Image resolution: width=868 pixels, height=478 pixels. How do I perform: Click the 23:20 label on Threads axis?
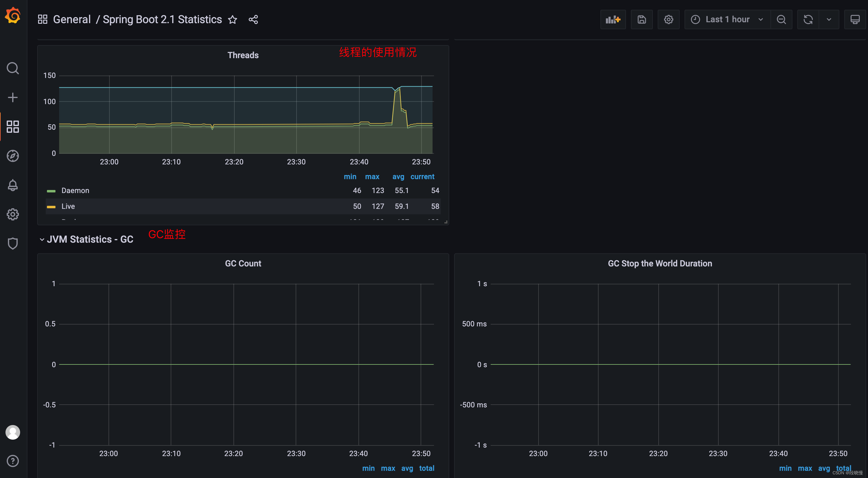[234, 162]
